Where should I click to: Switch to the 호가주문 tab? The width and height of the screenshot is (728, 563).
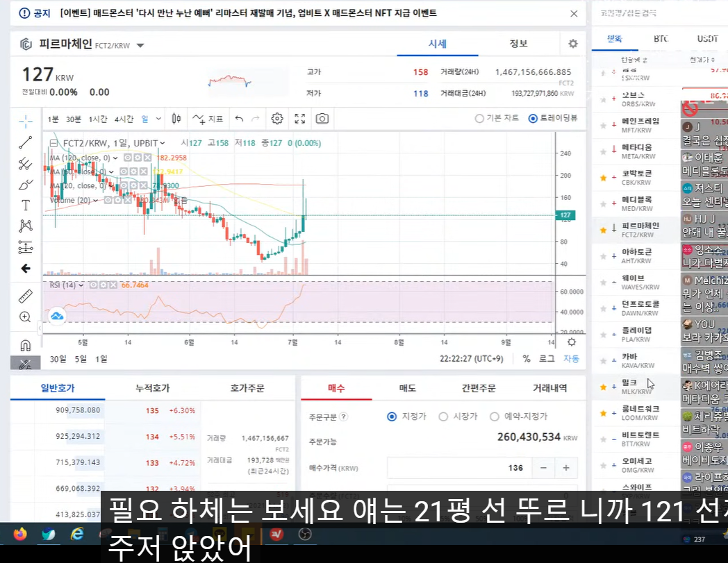247,388
